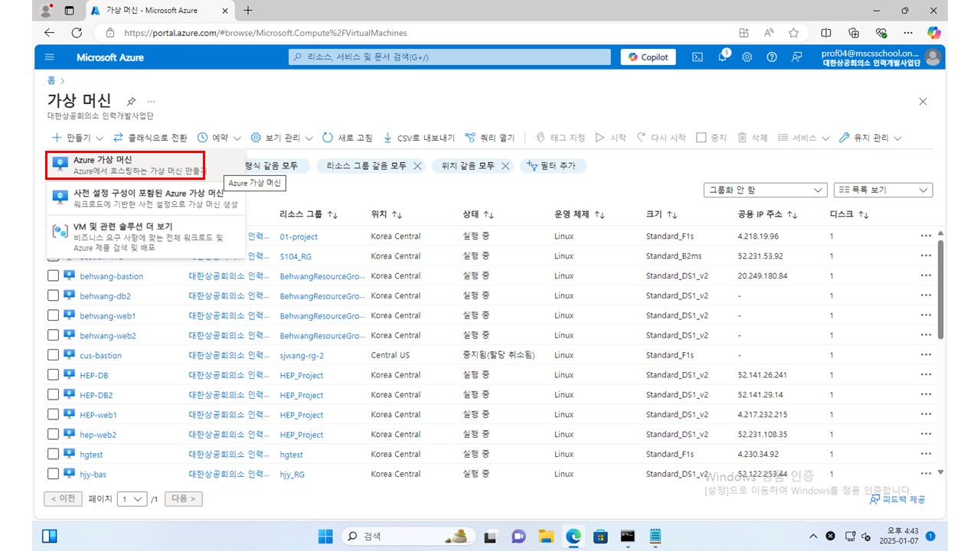Click CSV로 내보내기
Viewport: 980px width, 551px height.
[x=418, y=138]
